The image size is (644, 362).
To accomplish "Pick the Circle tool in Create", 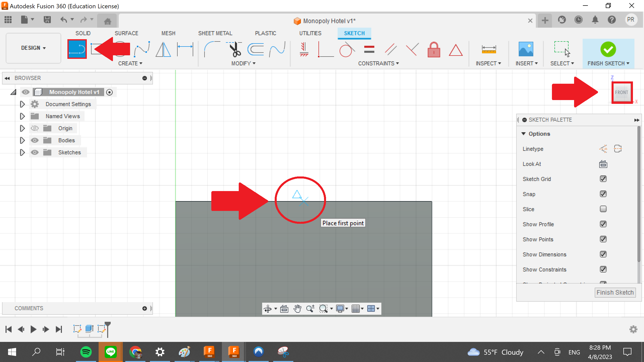I will (120, 49).
